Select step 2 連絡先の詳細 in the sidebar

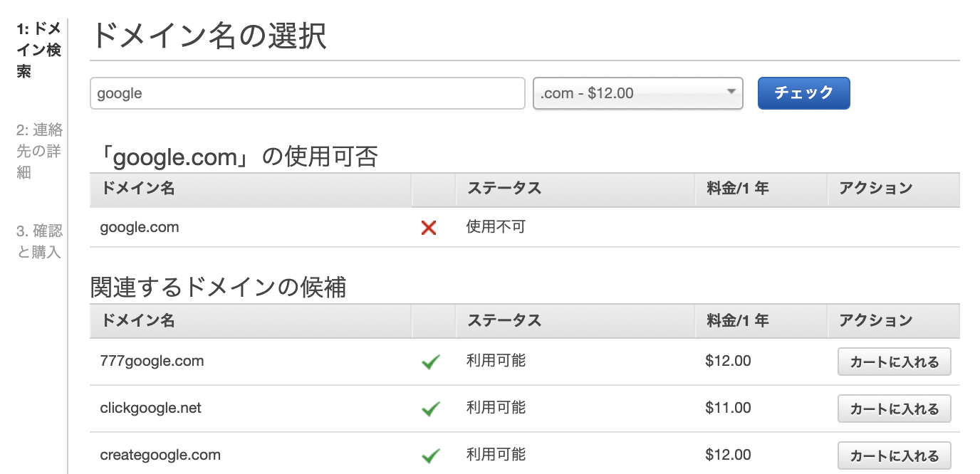pyautogui.click(x=40, y=151)
